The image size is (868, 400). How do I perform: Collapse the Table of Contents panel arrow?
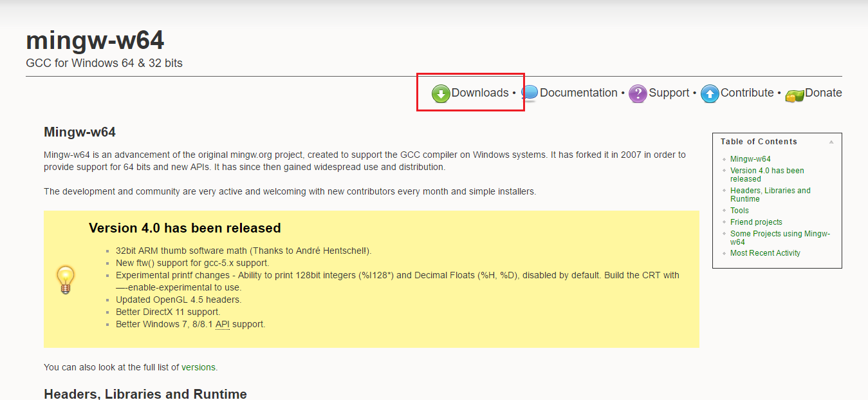(x=831, y=142)
